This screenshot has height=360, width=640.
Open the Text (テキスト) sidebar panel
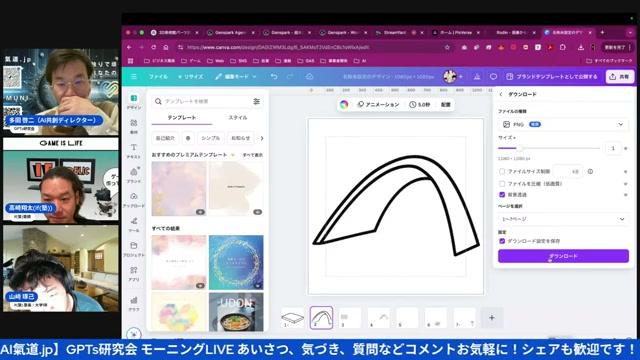[x=134, y=151]
